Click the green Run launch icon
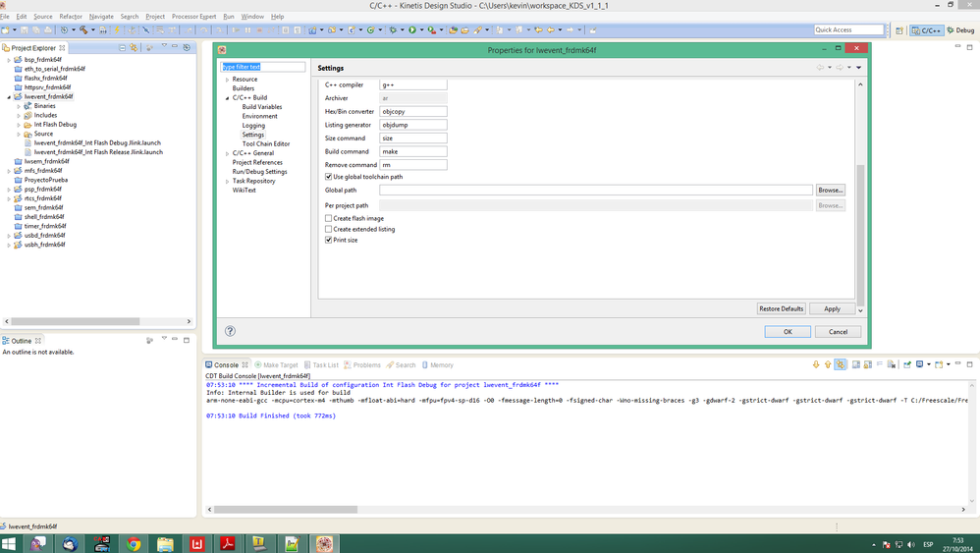980x553 pixels. click(411, 29)
